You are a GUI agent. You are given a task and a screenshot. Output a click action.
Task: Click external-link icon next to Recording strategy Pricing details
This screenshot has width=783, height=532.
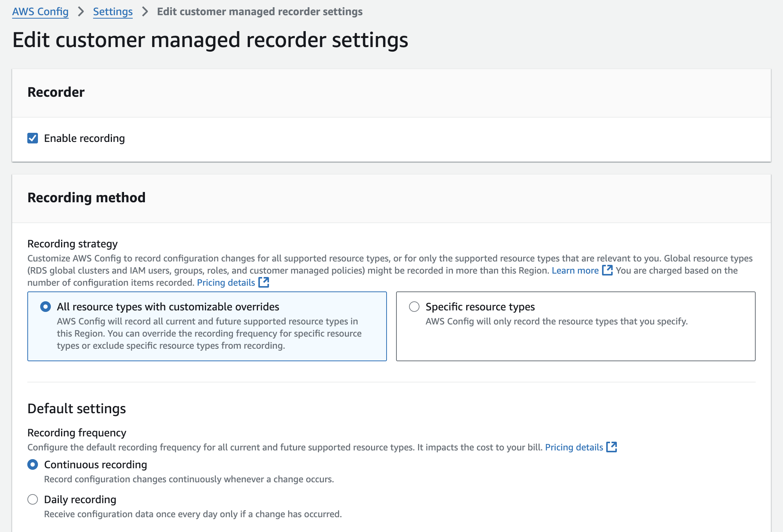(x=264, y=282)
